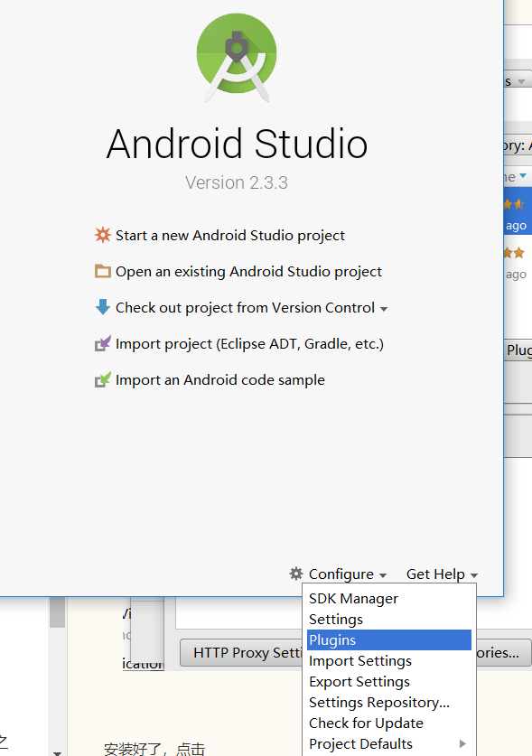Click the folder icon for opening existing project

coord(103,271)
